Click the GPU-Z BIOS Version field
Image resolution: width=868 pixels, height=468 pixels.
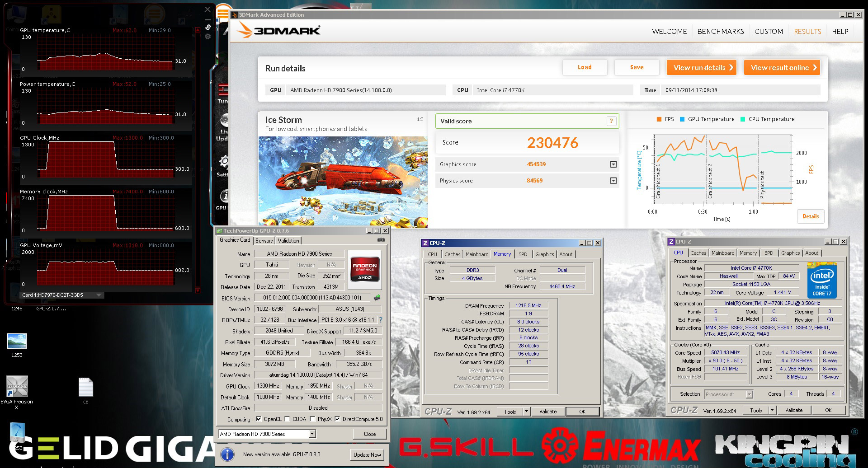312,298
